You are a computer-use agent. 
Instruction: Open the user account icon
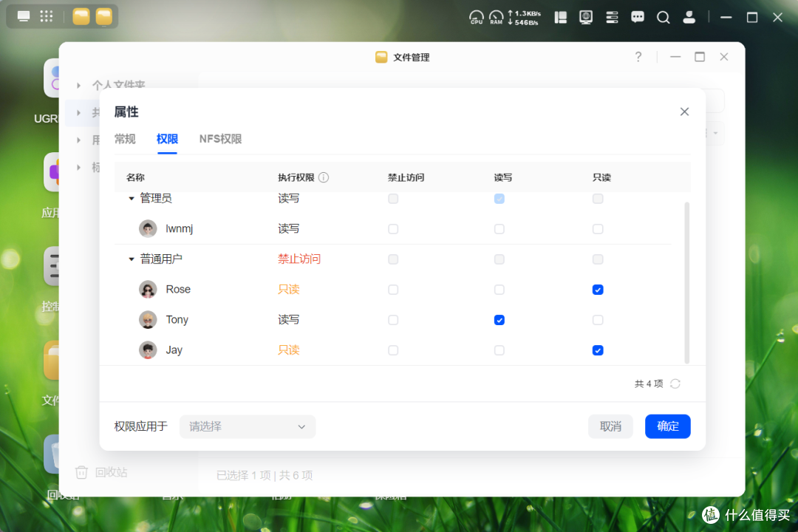(x=689, y=17)
